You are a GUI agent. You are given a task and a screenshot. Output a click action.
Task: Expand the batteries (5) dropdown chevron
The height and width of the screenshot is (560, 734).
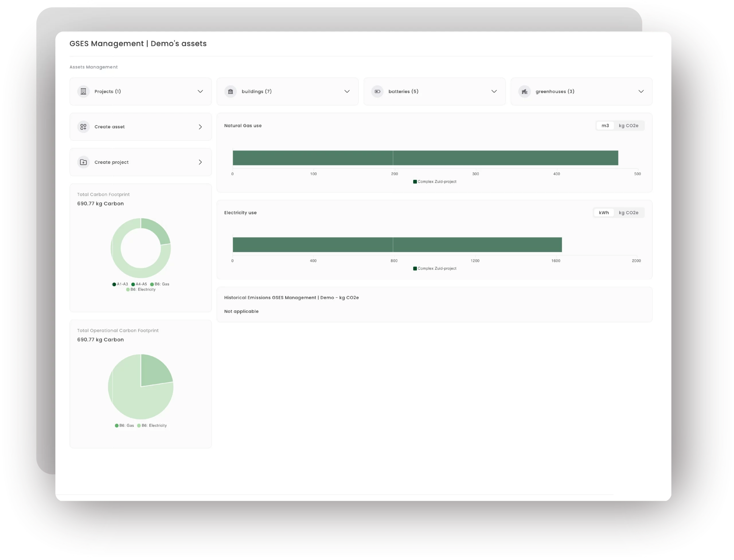(494, 91)
